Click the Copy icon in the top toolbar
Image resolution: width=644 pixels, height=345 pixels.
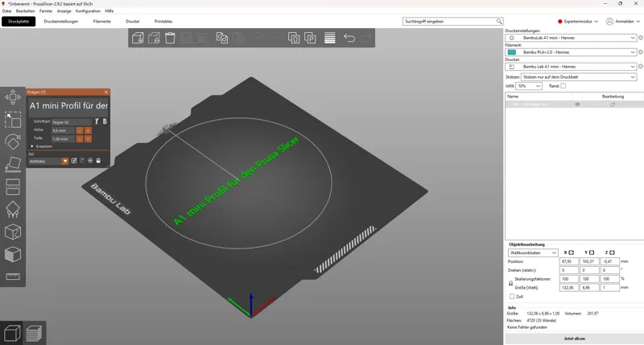tap(222, 38)
